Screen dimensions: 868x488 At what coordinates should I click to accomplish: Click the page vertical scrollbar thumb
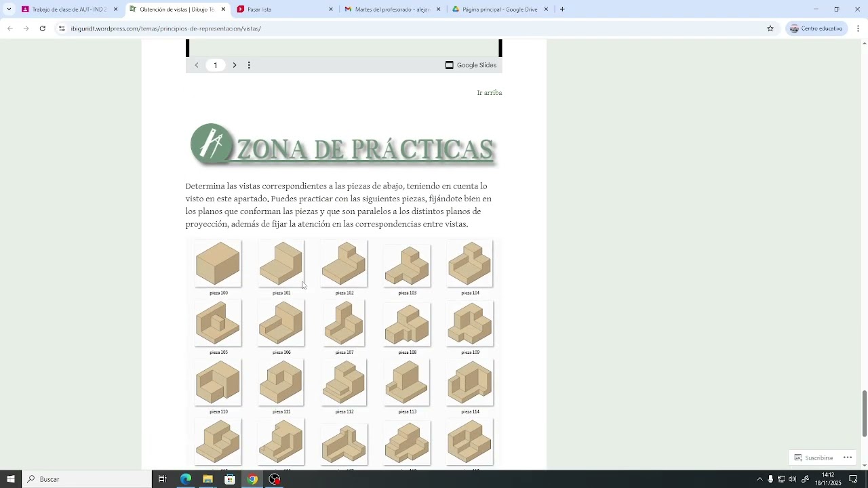[864, 413]
